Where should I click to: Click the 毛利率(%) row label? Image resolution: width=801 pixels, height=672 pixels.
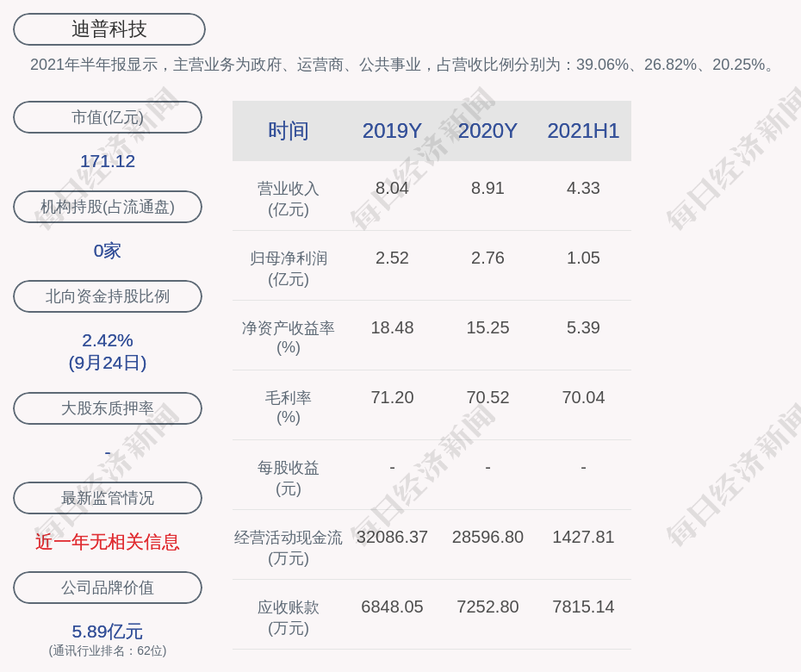tap(289, 408)
